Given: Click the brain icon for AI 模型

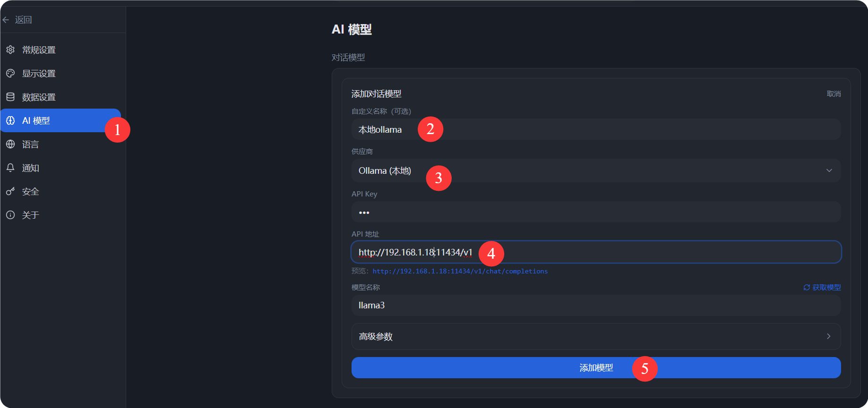Looking at the screenshot, I should point(10,120).
